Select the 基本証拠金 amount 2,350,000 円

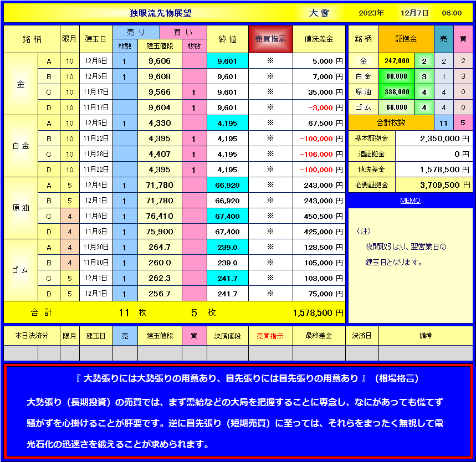(434, 138)
